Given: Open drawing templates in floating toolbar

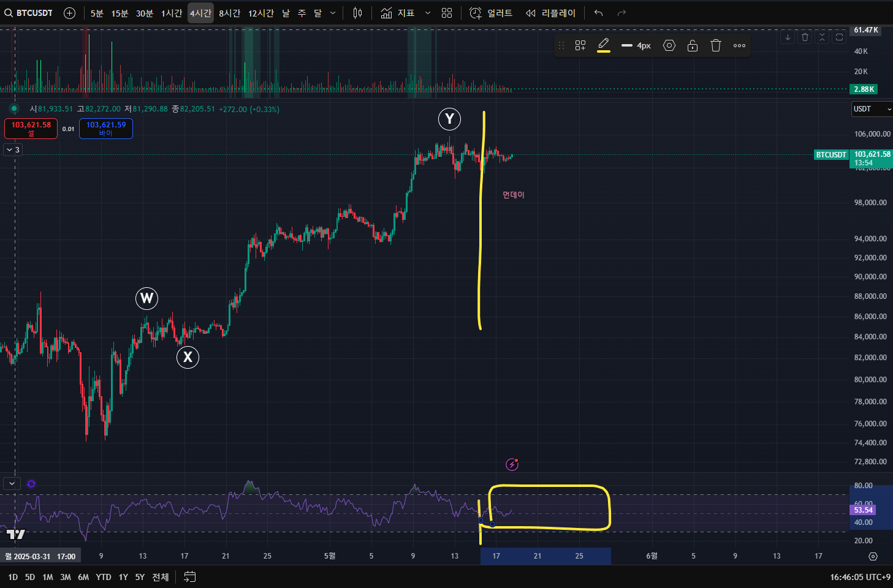Looking at the screenshot, I should tap(580, 45).
